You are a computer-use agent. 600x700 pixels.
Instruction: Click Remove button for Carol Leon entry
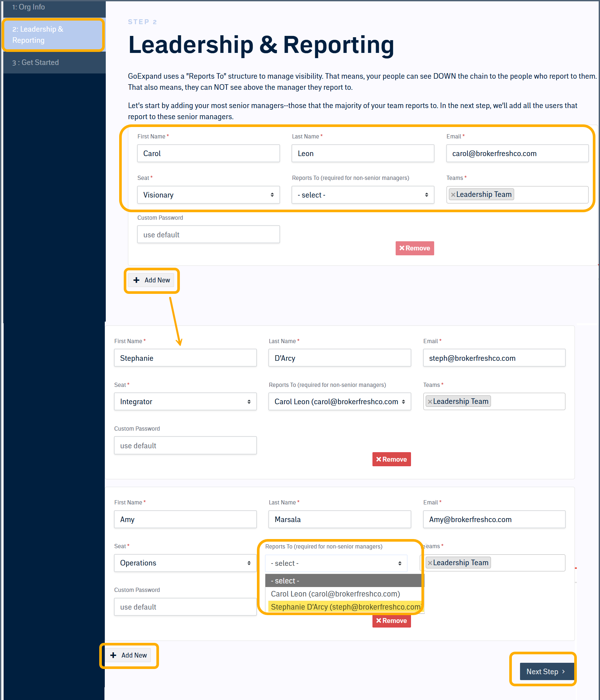[414, 248]
